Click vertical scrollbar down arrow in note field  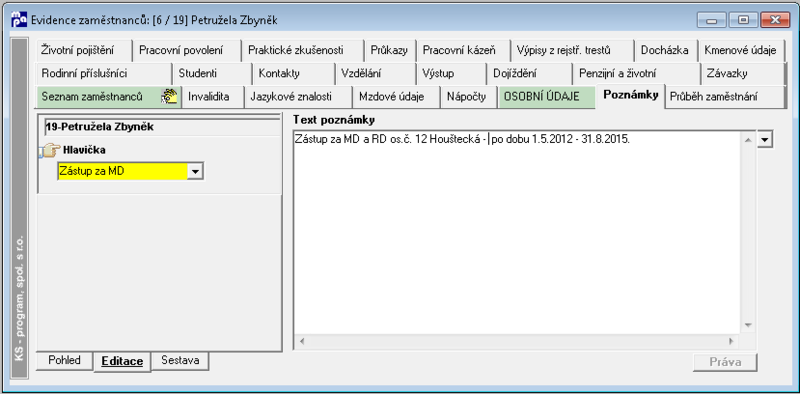coord(748,325)
